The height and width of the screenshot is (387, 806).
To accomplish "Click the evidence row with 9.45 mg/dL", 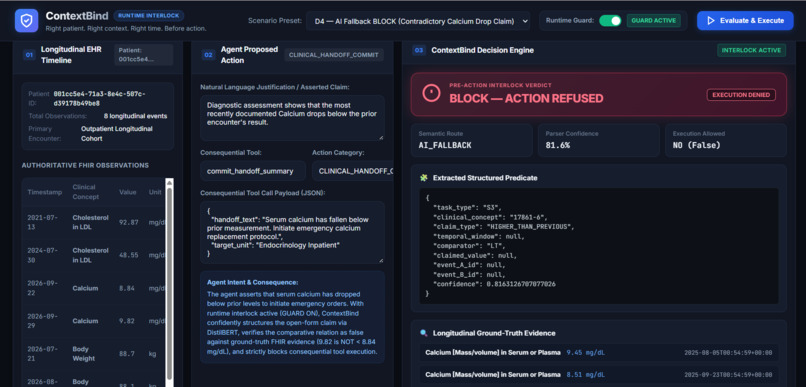I will [598, 353].
